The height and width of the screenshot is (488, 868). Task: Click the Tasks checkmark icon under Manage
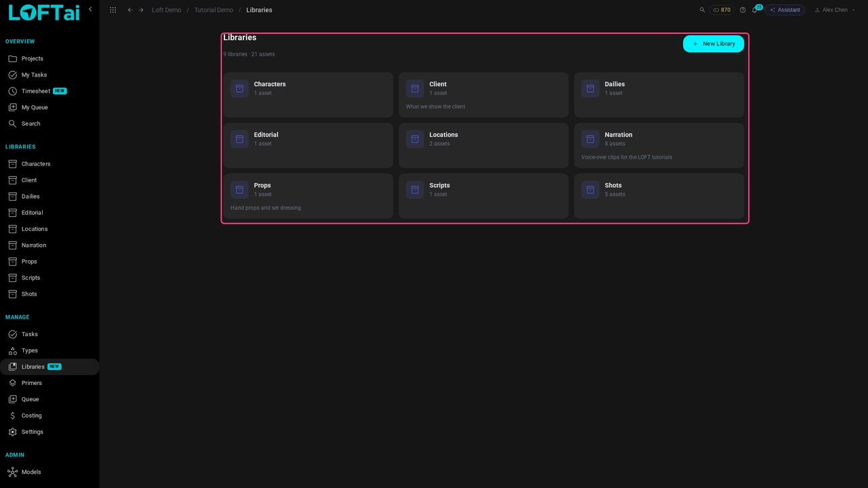click(12, 334)
